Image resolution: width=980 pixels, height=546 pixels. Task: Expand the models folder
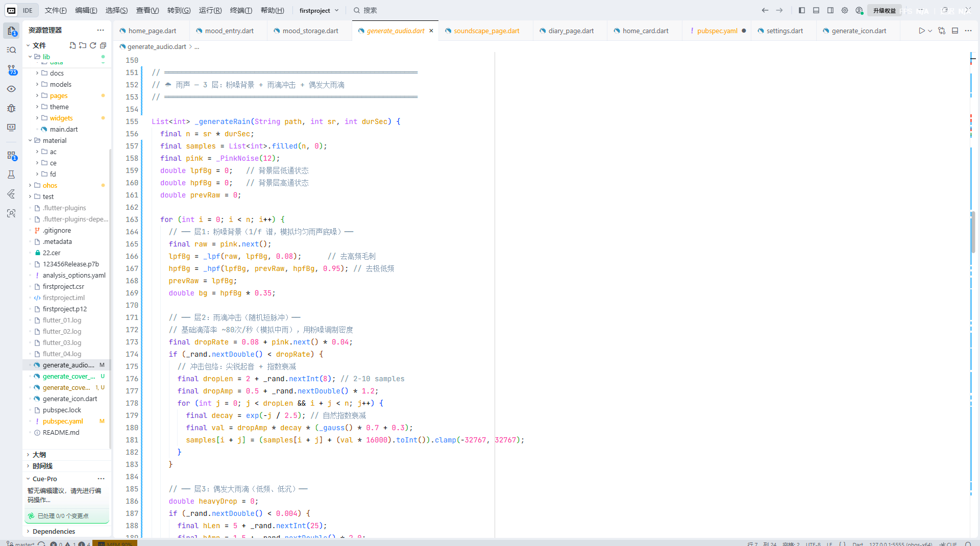pyautogui.click(x=37, y=84)
